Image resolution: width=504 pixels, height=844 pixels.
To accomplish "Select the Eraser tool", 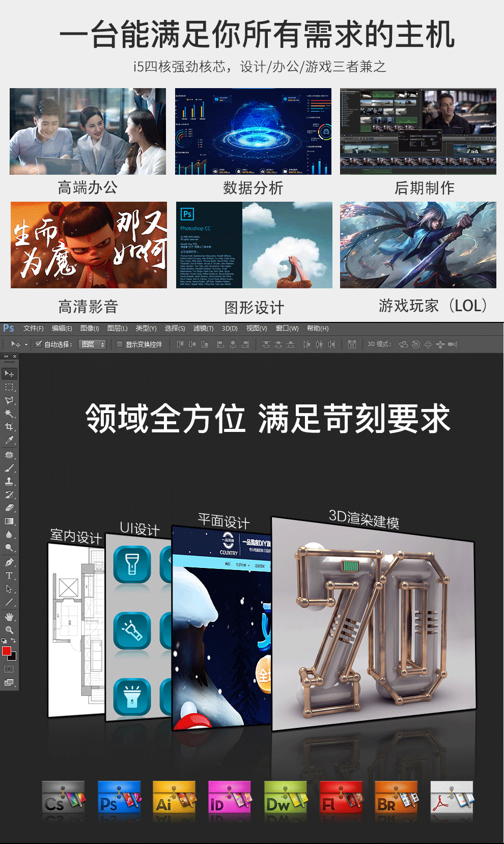I will 9,508.
